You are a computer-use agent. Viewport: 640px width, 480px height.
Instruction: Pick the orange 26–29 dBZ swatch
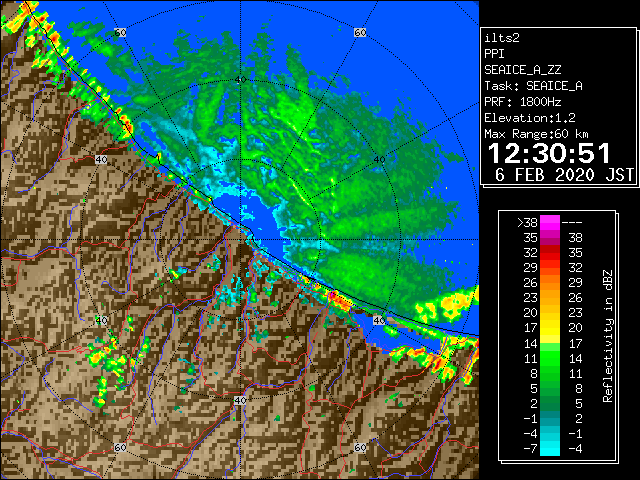pos(550,283)
